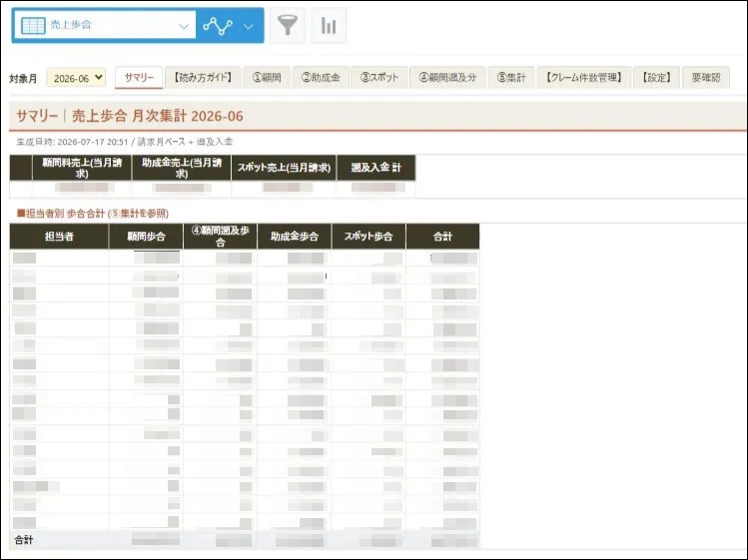The height and width of the screenshot is (560, 748).
Task: Click the 合計 column header
Action: click(442, 237)
